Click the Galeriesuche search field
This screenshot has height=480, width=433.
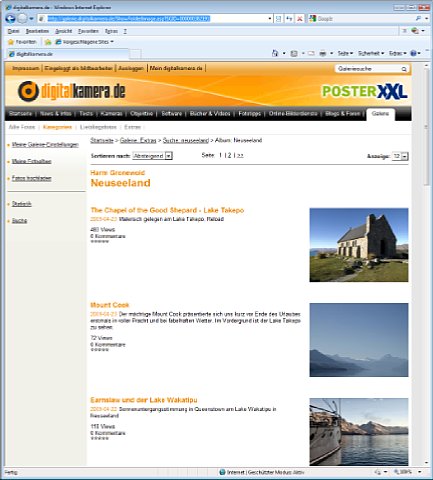(368, 69)
